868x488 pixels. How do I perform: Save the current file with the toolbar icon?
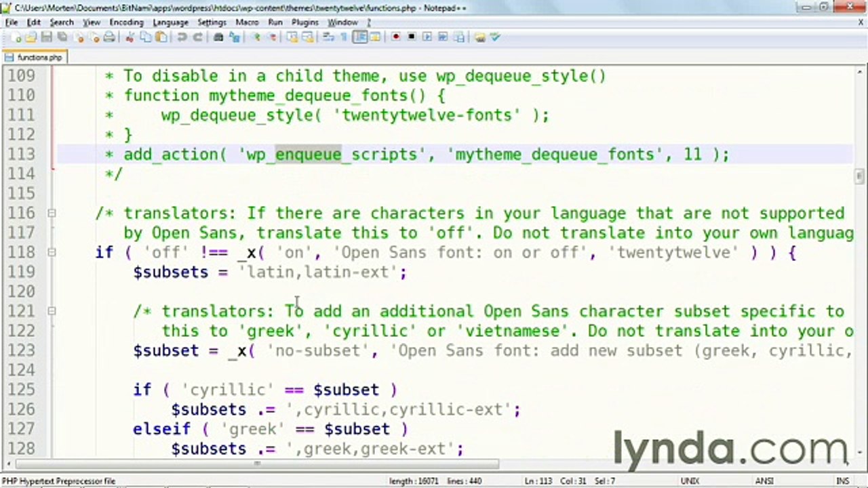[x=47, y=37]
